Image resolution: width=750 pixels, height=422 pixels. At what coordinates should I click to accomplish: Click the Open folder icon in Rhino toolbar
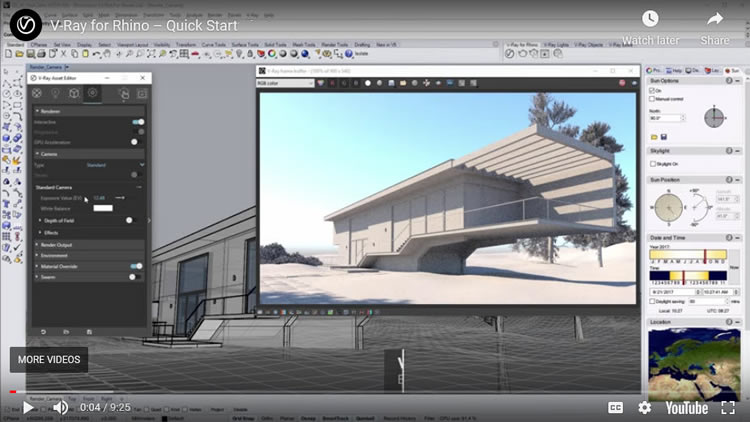20,54
